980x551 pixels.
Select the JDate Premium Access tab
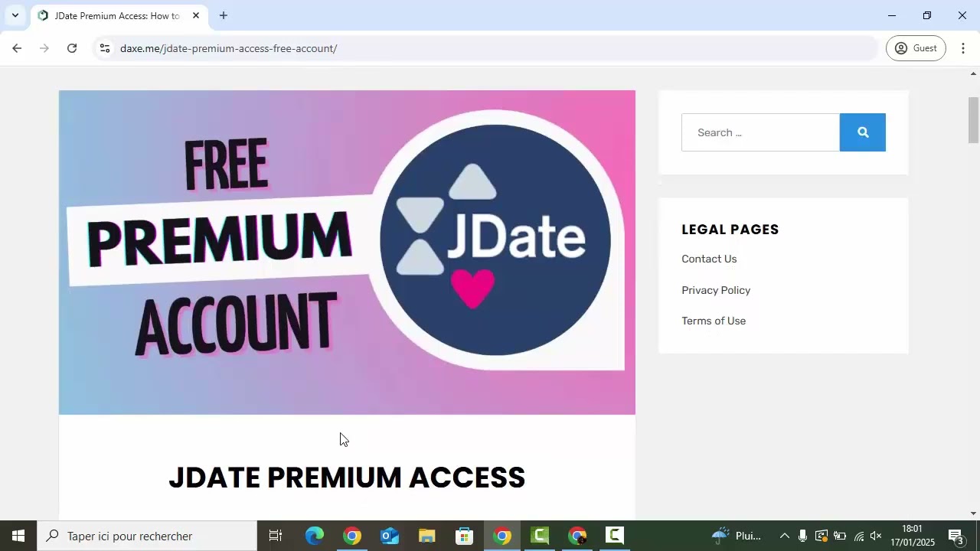[119, 15]
